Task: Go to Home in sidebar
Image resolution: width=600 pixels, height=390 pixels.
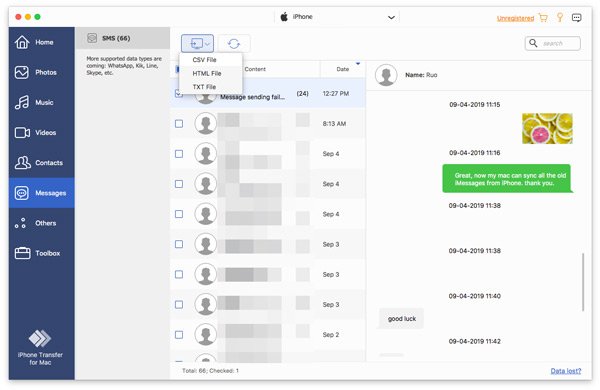Action: 42,42
